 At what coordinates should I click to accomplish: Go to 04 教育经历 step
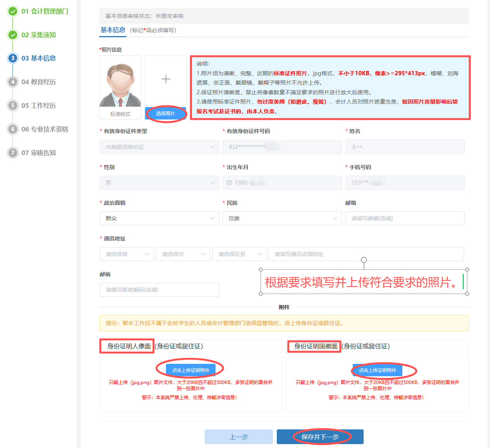(38, 82)
